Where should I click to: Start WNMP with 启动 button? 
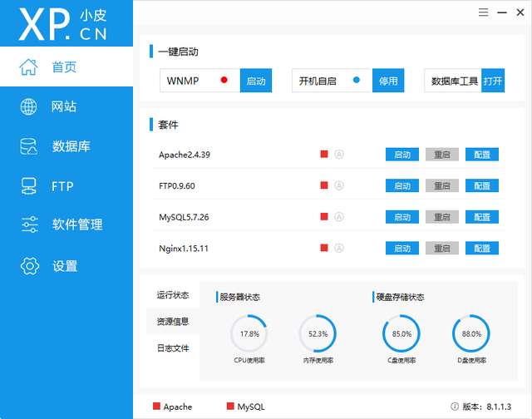point(256,81)
